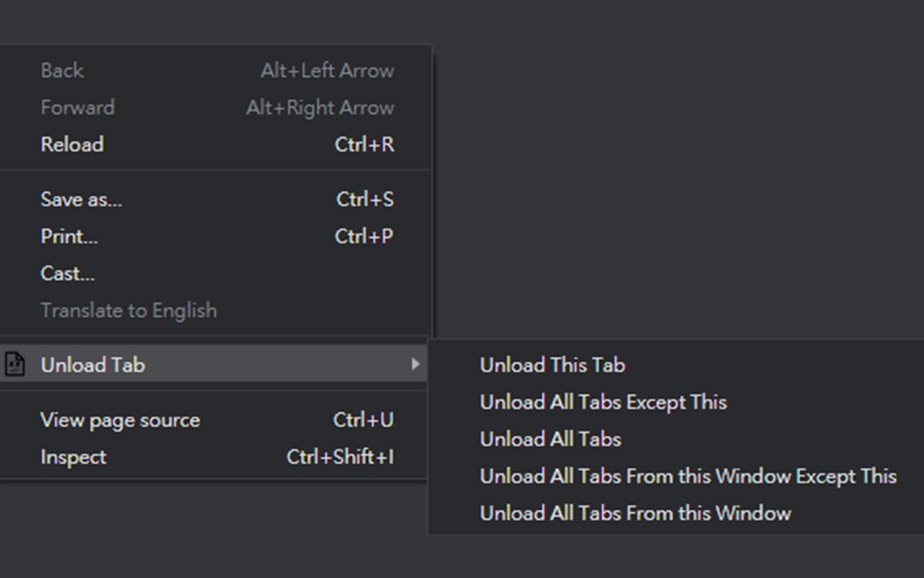Choose Print... from the menu
Screen dimensions: 924x578
coord(69,236)
